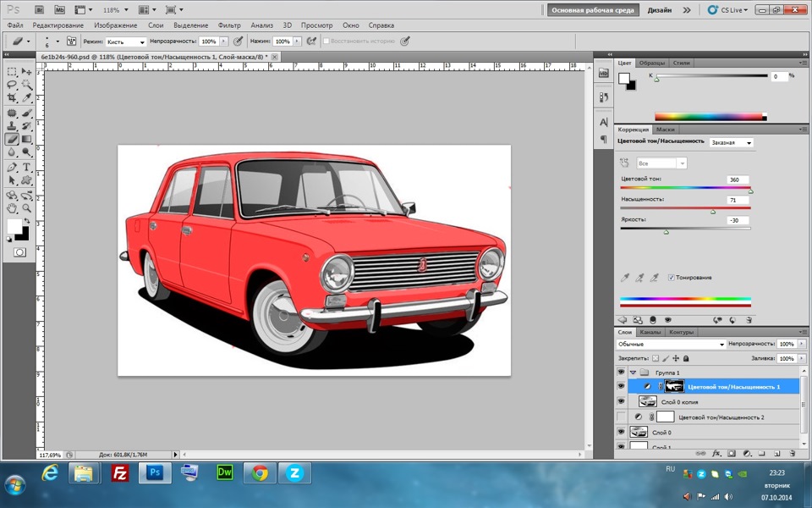This screenshot has width=812, height=508.
Task: Hide Цветовой тон/Насыщенность 1 layer
Action: click(x=621, y=386)
